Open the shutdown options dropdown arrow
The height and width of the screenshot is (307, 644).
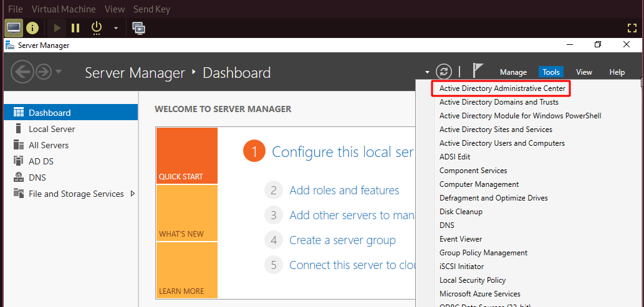click(116, 28)
